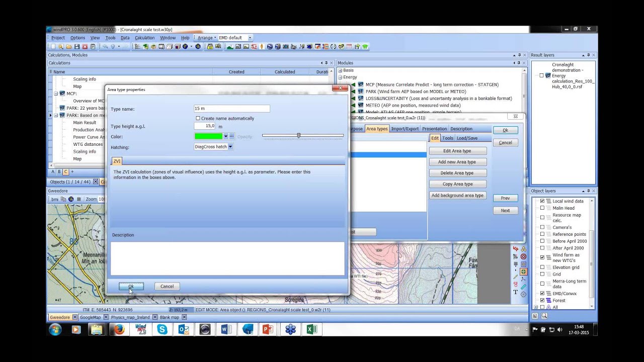Image resolution: width=644 pixels, height=362 pixels.
Task: Click the Type height a.g.l. field
Action: (x=205, y=126)
